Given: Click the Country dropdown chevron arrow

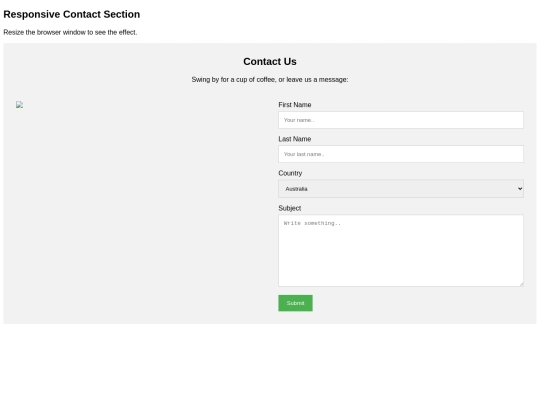Looking at the screenshot, I should click(x=520, y=189).
